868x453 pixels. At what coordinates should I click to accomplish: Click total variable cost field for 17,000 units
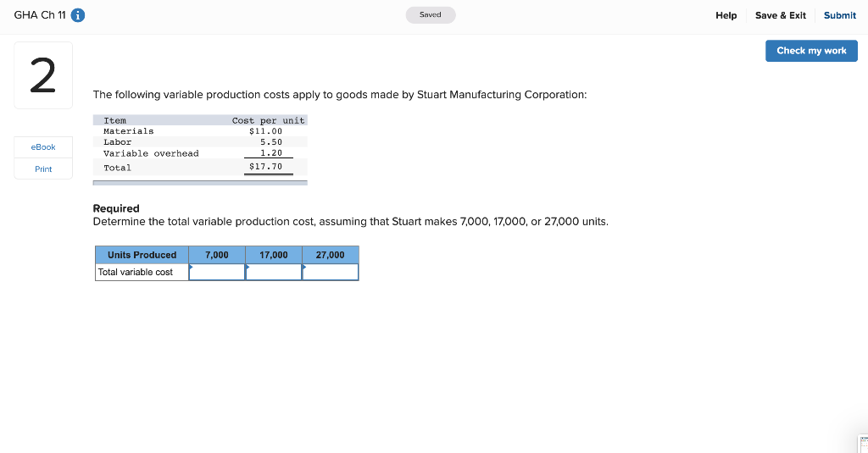[274, 272]
